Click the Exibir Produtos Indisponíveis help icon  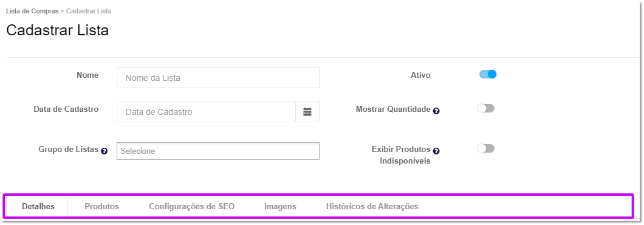pos(436,151)
